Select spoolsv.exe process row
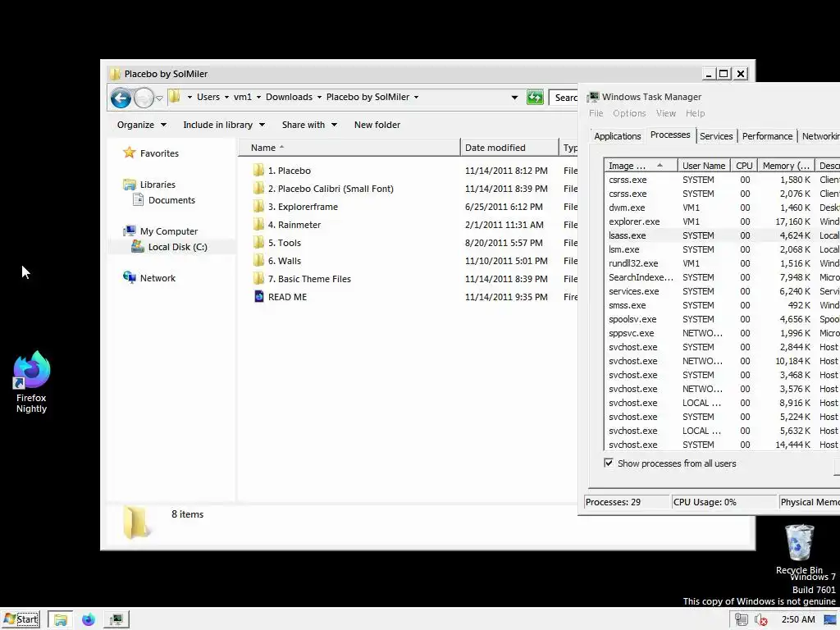This screenshot has height=630, width=840. [723, 319]
